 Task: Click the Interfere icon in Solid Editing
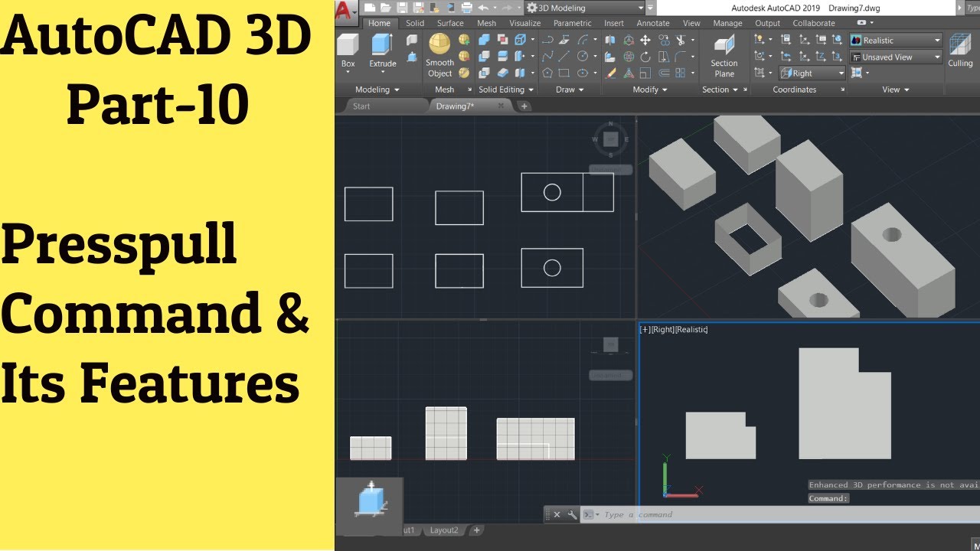[502, 40]
